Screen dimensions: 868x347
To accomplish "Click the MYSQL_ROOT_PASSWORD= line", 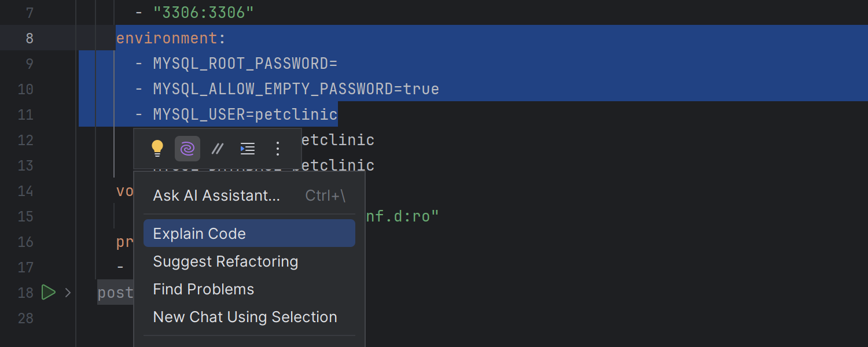I will 245,63.
